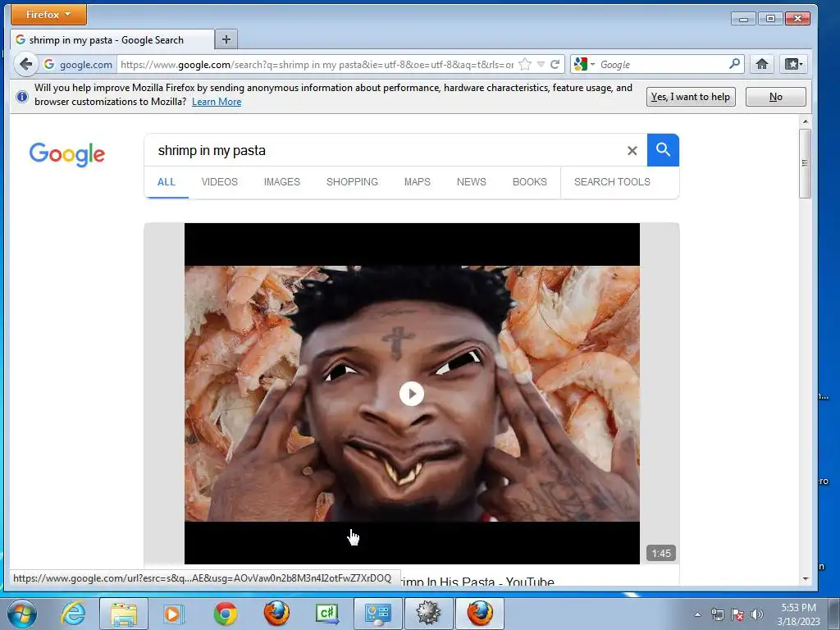Viewport: 840px width, 630px height.
Task: Open the taskbar clock showing 5:53 PM
Action: 798,614
